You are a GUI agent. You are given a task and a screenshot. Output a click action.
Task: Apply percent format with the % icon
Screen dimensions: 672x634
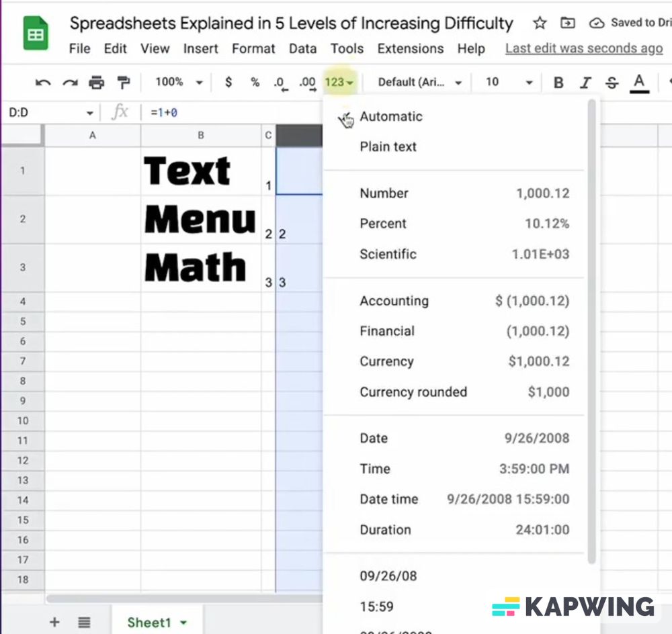click(x=254, y=82)
